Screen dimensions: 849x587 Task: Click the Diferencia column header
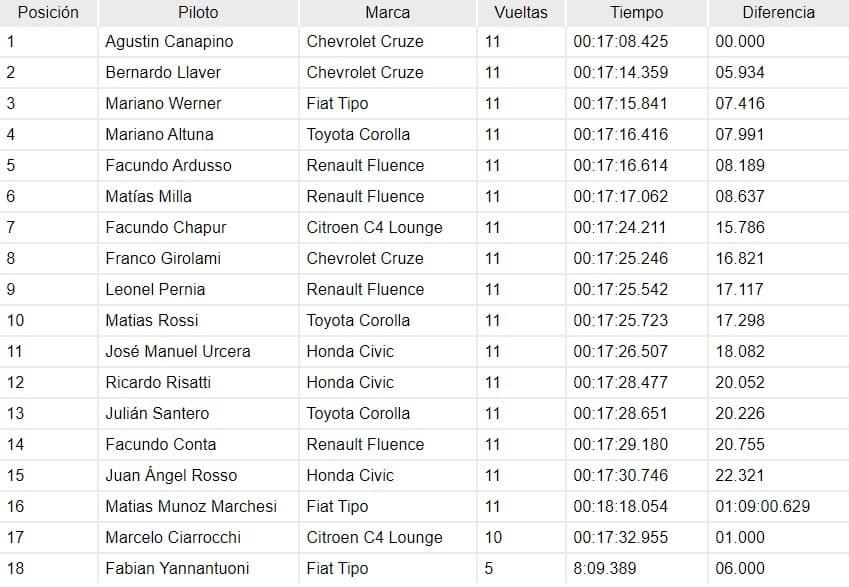(x=779, y=12)
